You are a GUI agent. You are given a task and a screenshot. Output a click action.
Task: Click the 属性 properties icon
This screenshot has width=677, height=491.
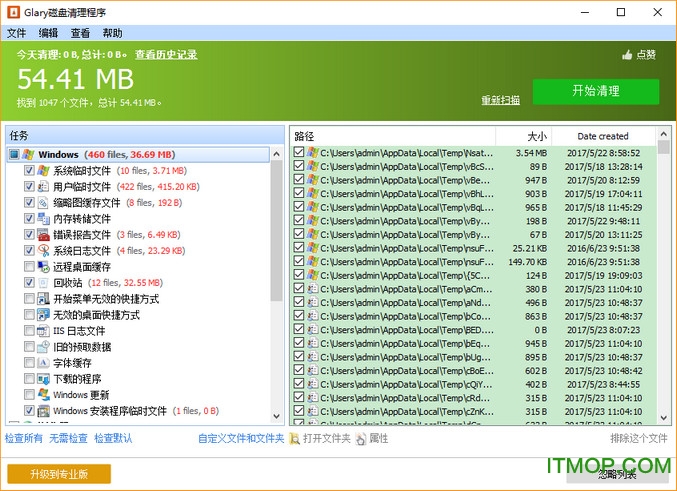click(361, 439)
